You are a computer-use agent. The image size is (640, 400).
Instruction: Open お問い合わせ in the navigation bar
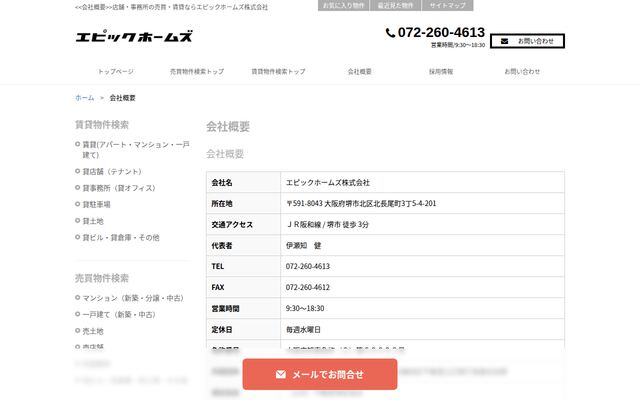click(x=522, y=71)
